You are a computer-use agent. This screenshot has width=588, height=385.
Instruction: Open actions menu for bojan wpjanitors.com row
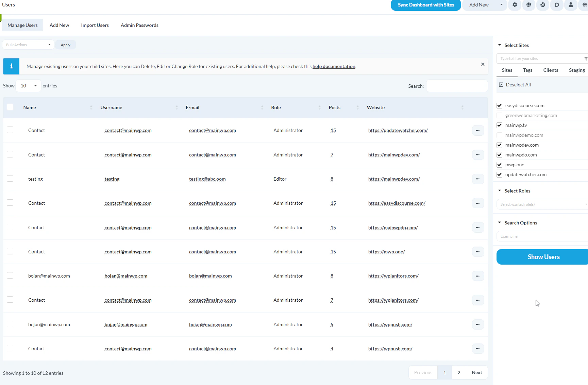coord(478,276)
